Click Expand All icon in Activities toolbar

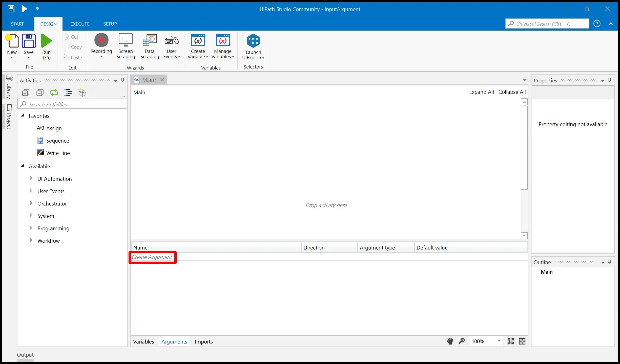(x=26, y=93)
